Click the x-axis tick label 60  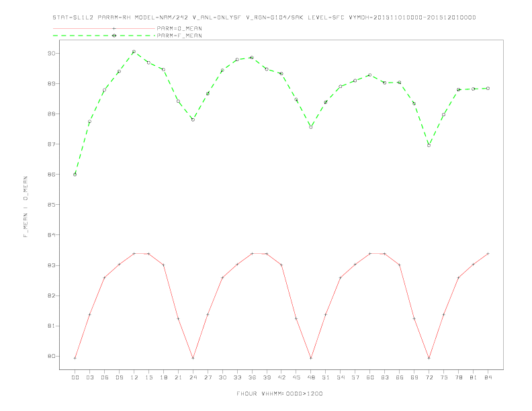tap(370, 377)
